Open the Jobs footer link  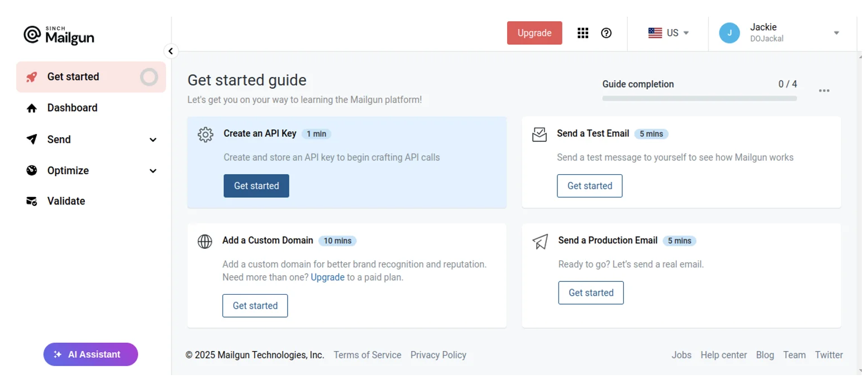(681, 355)
